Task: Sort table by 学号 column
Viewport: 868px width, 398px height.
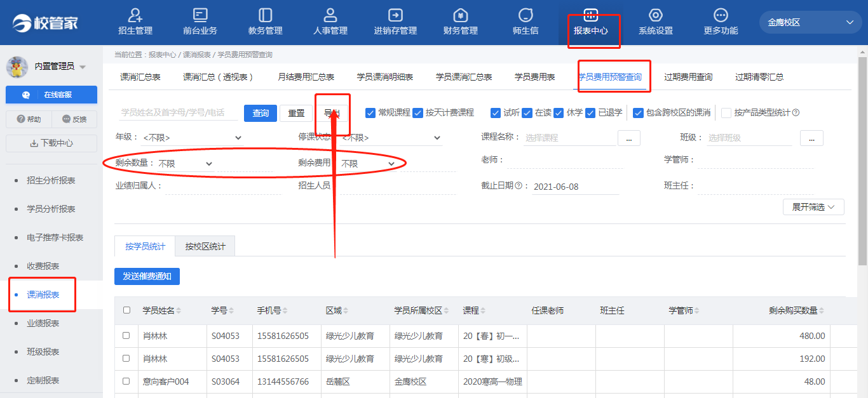Action: [231, 311]
